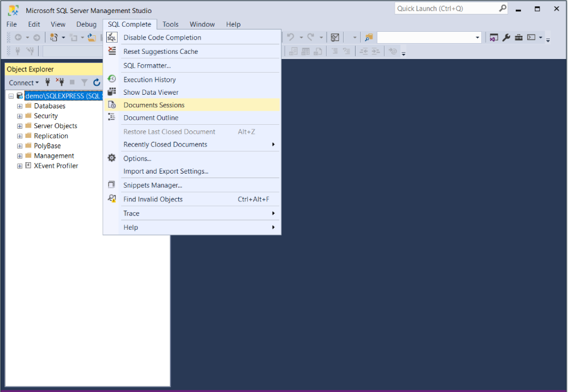
Task: Expand the Security tree node
Action: 19,116
